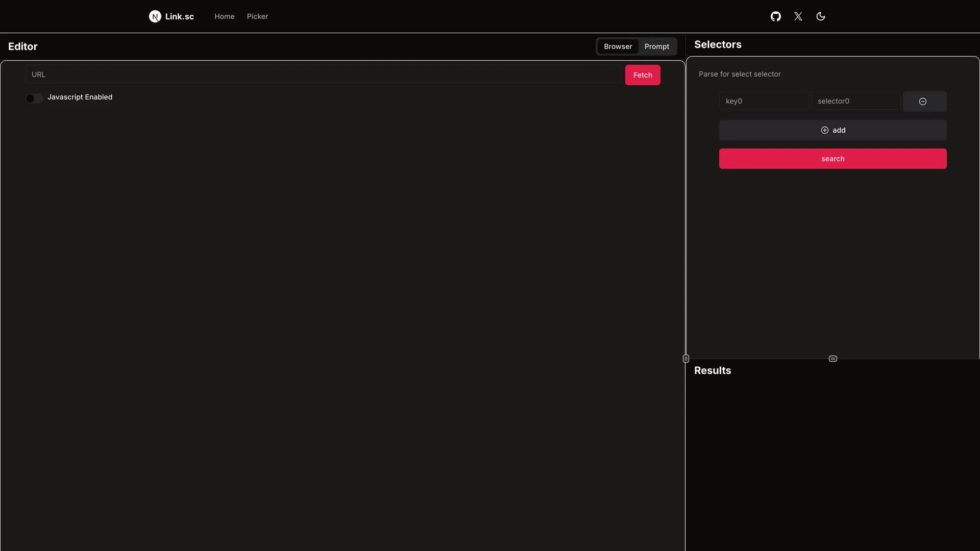Click the resize handle above the Results panel
The height and width of the screenshot is (551, 980).
(832, 359)
